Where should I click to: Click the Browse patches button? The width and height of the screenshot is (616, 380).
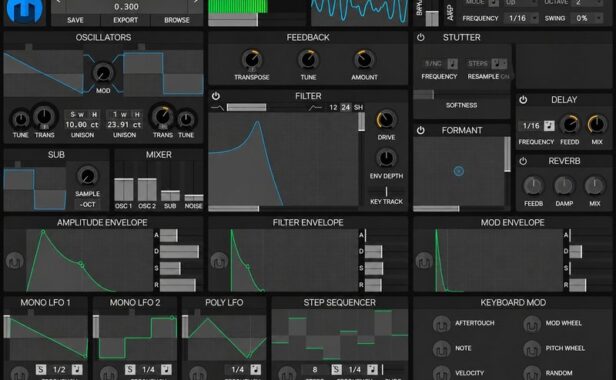(177, 20)
